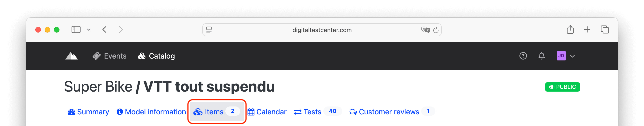644x126 pixels.
Task: Click the mountain logo home icon
Action: coord(72,56)
